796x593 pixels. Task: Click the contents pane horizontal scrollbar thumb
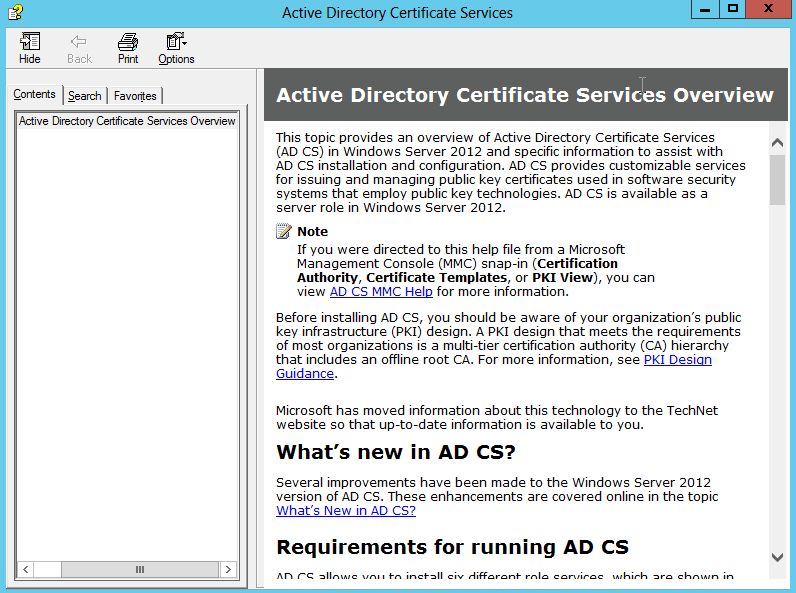140,570
